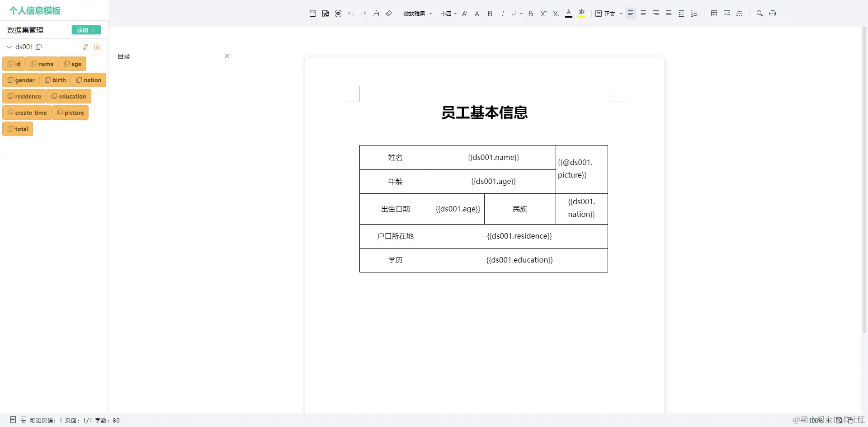This screenshot has height=427, width=868.
Task: Undo the last edit
Action: tap(351, 14)
